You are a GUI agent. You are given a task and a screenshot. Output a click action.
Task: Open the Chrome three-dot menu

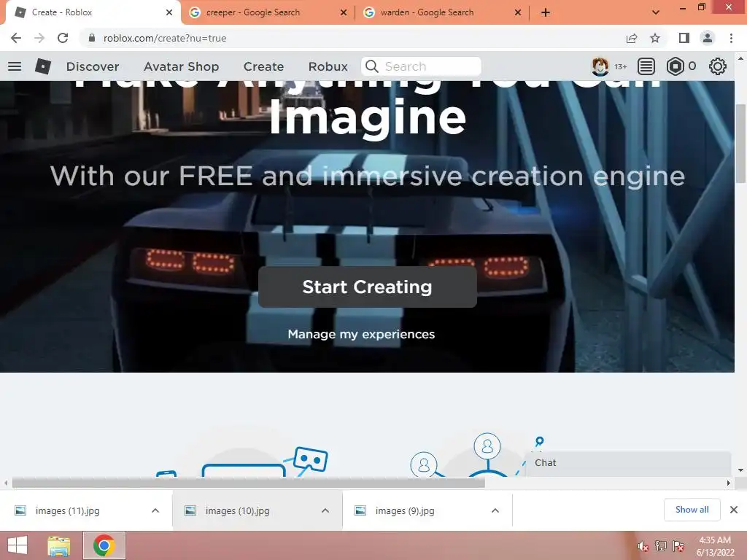click(x=731, y=38)
